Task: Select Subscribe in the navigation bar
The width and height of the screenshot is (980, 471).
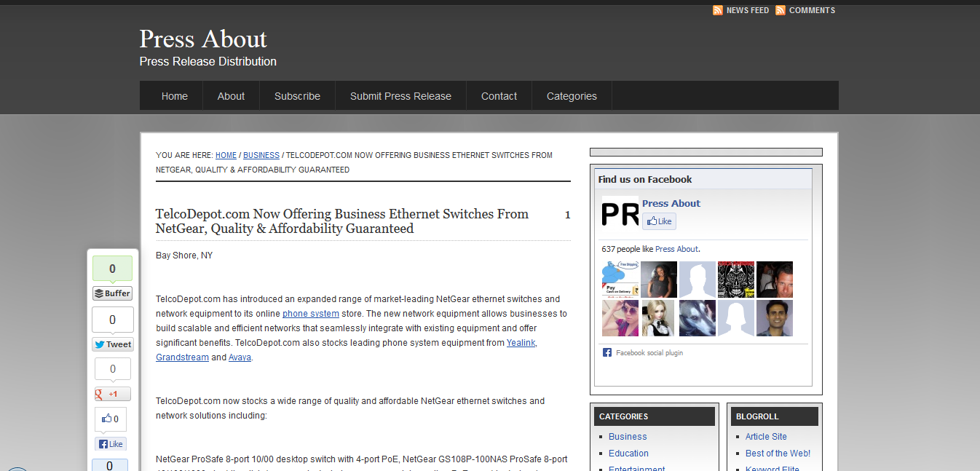Action: 297,96
